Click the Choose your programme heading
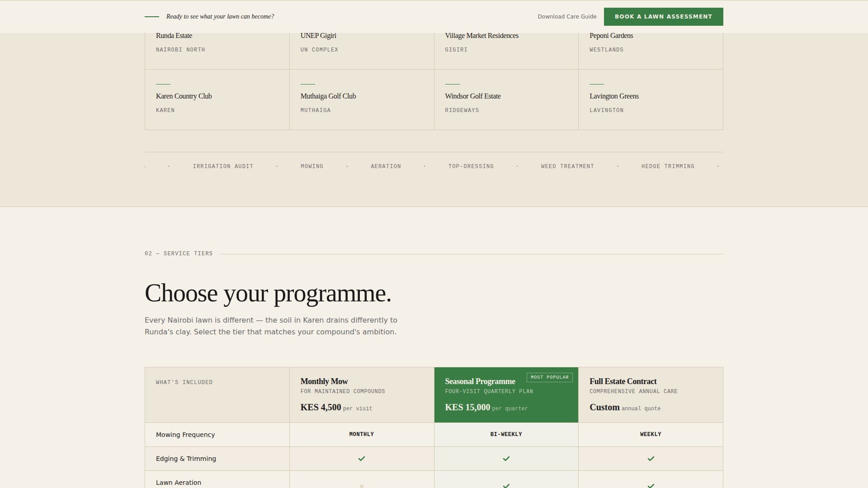 point(268,294)
